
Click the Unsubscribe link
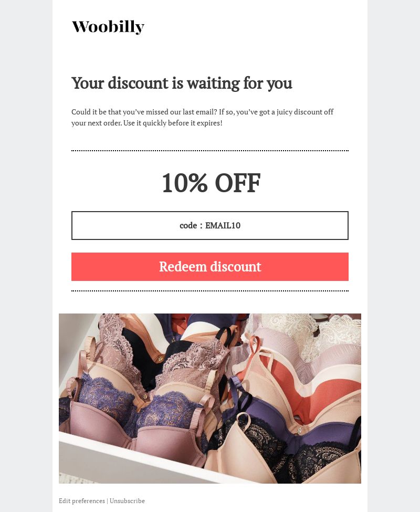point(127,500)
